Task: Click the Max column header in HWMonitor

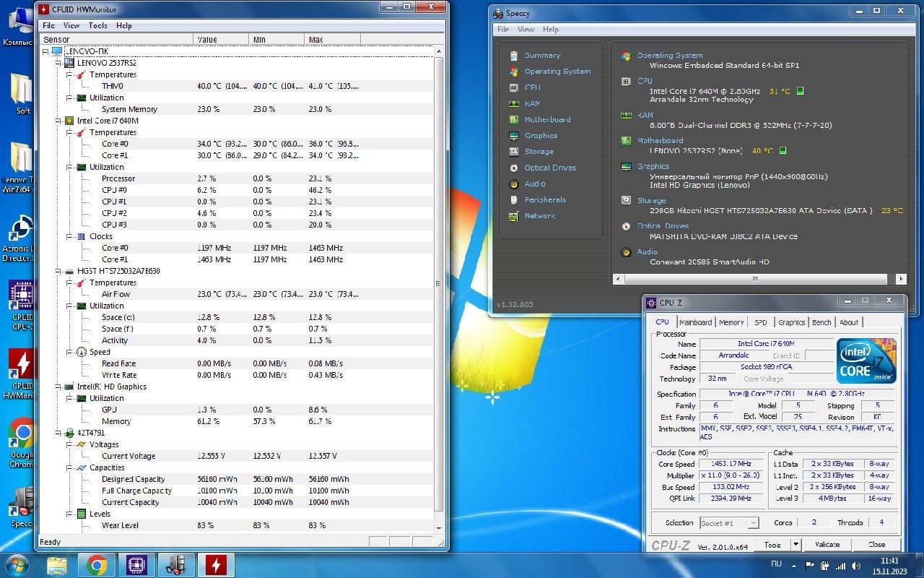Action: (x=333, y=40)
